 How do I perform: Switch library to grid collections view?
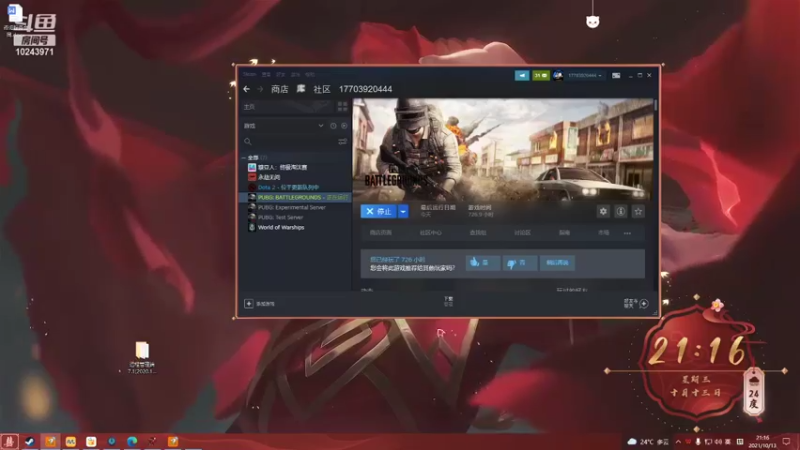(x=342, y=107)
